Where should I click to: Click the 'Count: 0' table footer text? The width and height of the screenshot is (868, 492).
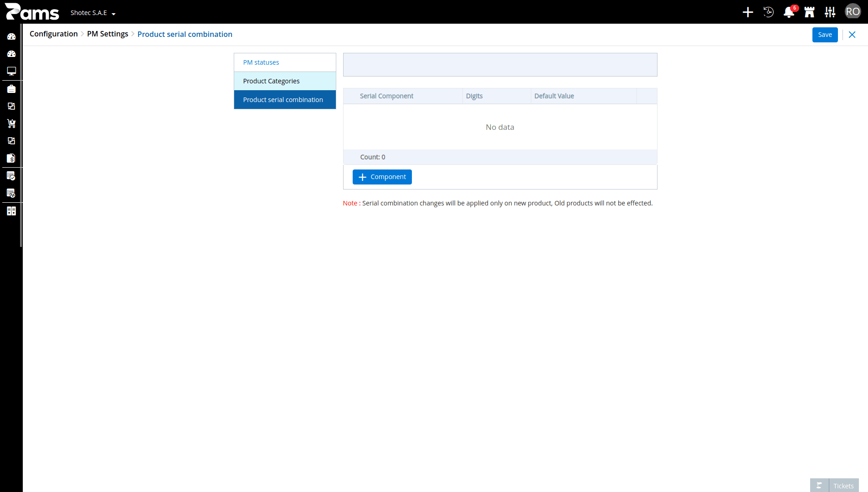[x=373, y=157]
